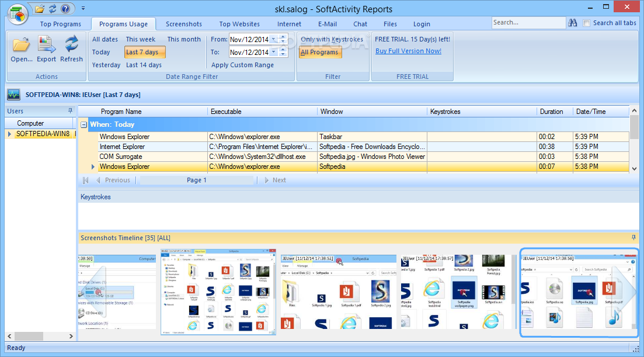This screenshot has height=357, width=644.
Task: Decrease the To date with spinner
Action: click(x=283, y=55)
